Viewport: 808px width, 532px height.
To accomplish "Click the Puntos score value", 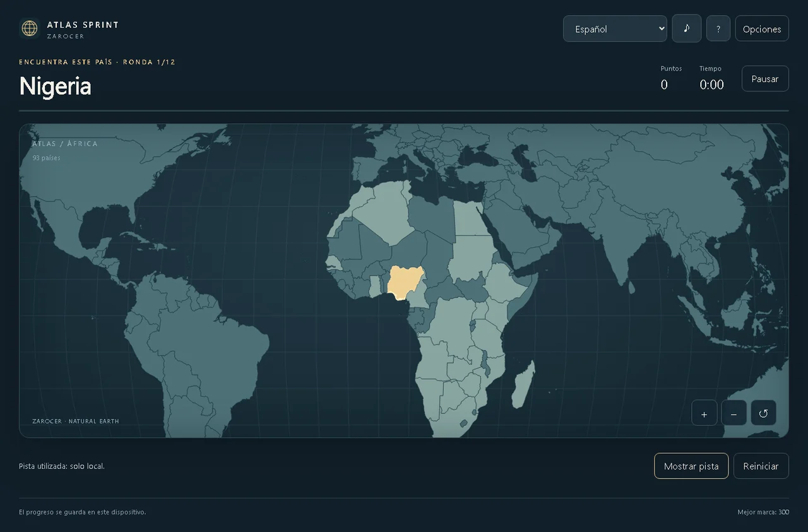I will [664, 85].
